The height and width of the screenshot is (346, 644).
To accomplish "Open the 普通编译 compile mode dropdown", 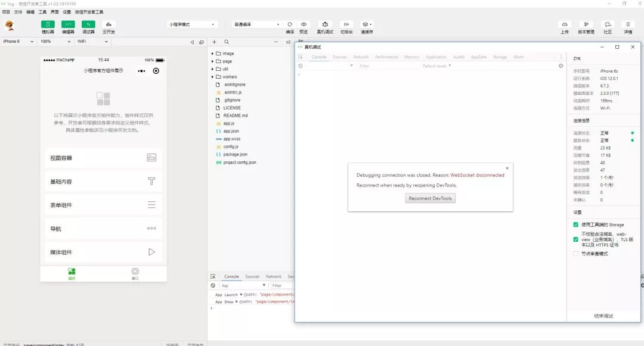I will tap(256, 24).
